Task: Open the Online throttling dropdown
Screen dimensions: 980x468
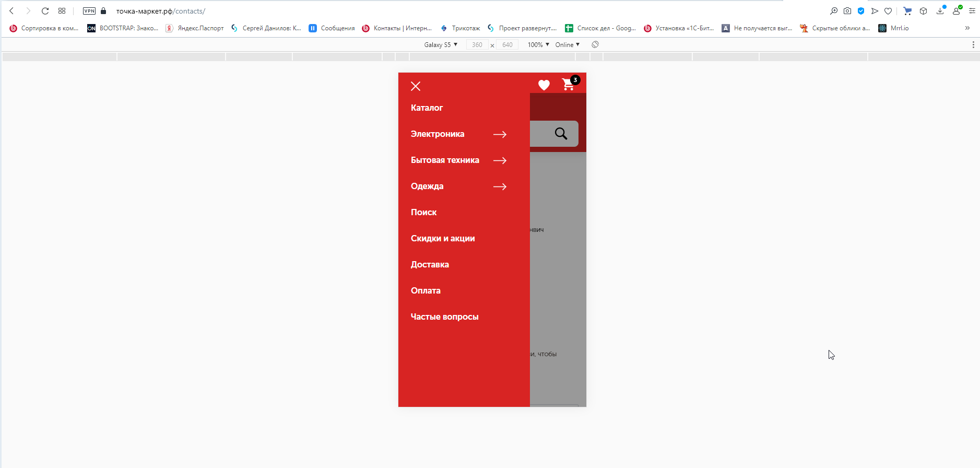Action: [x=568, y=45]
